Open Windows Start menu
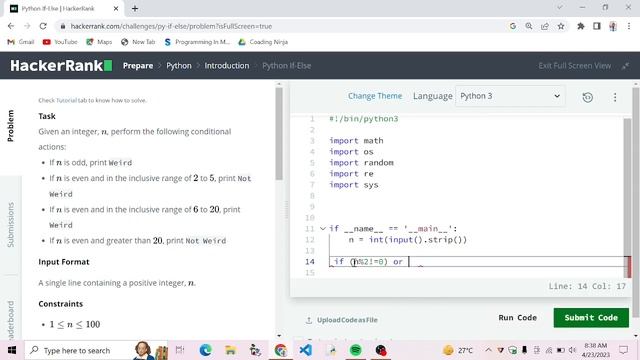 12,350
